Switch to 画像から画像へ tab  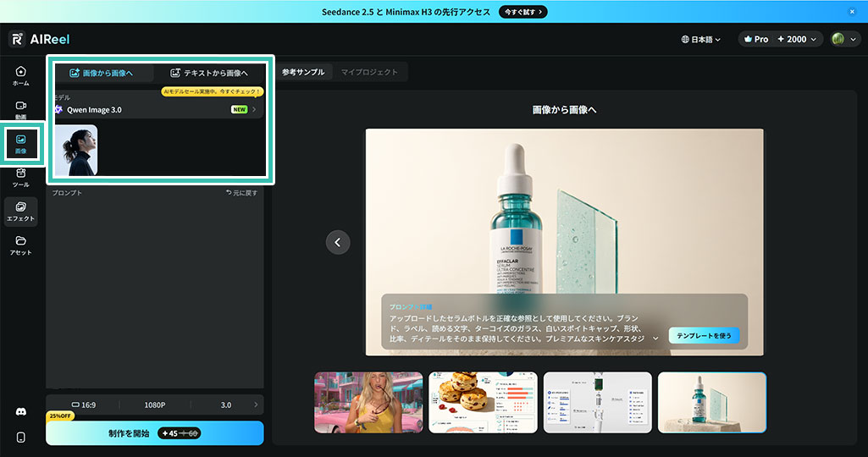click(x=102, y=73)
